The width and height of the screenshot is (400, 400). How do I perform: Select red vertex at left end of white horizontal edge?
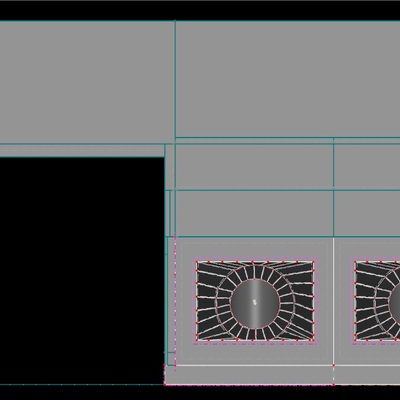pyautogui.click(x=175, y=365)
